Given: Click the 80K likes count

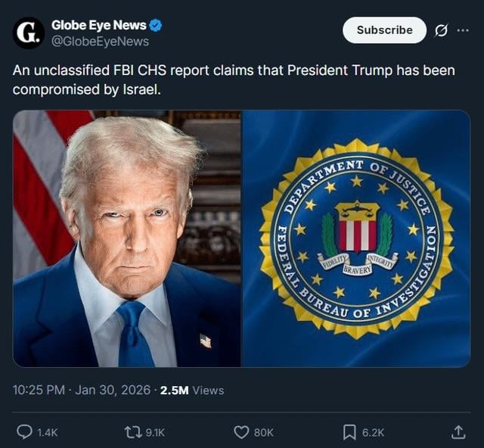Looking at the screenshot, I should (x=263, y=432).
